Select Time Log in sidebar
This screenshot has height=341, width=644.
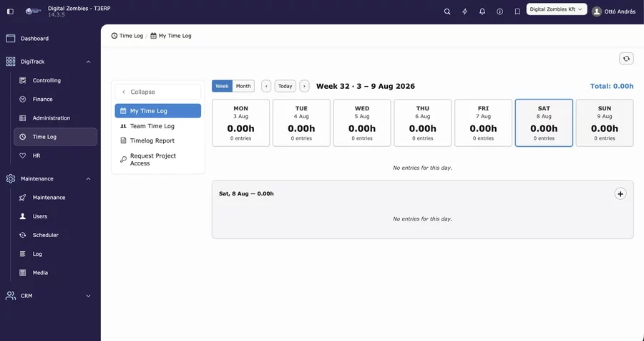pos(55,137)
